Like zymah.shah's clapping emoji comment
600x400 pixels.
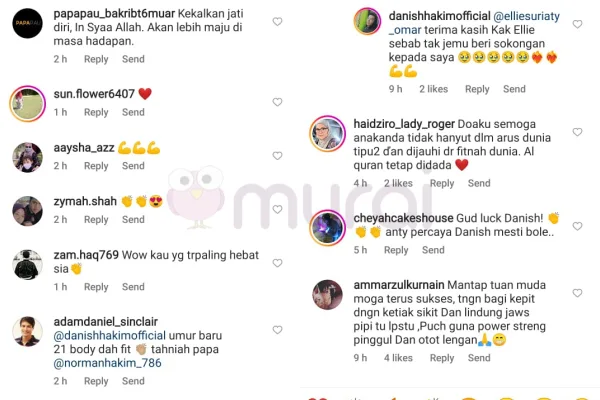coord(277,209)
